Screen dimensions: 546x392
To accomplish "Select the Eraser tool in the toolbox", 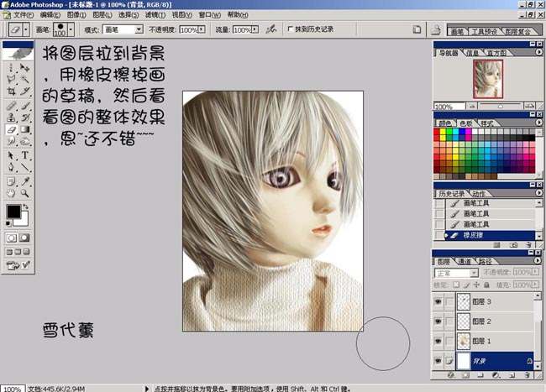I will click(x=11, y=130).
